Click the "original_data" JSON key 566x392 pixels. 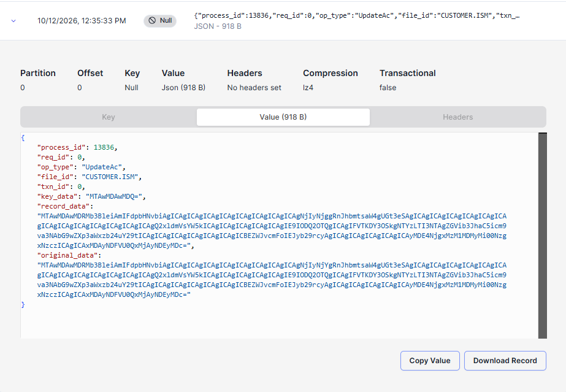67,255
